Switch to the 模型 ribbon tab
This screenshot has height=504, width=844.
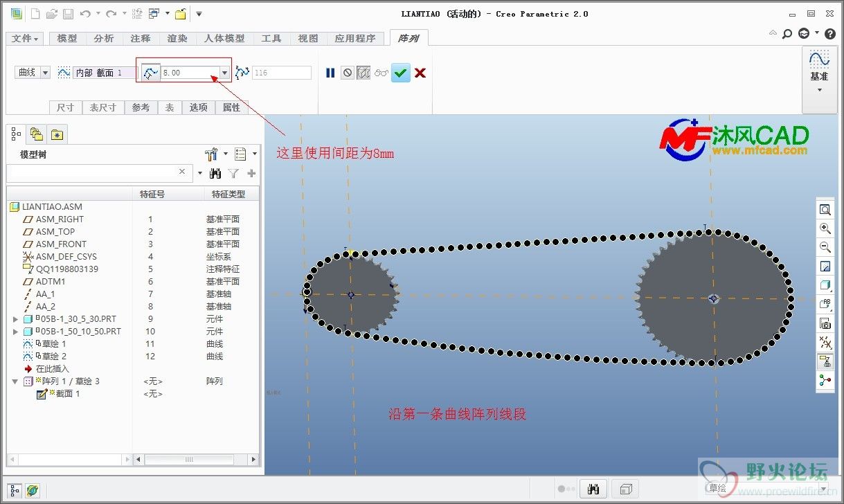click(x=67, y=39)
